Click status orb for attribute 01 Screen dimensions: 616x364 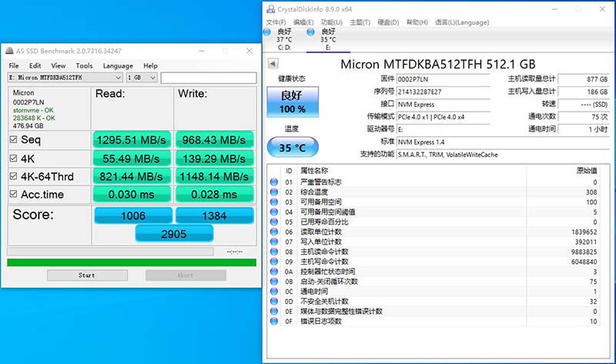pos(274,182)
